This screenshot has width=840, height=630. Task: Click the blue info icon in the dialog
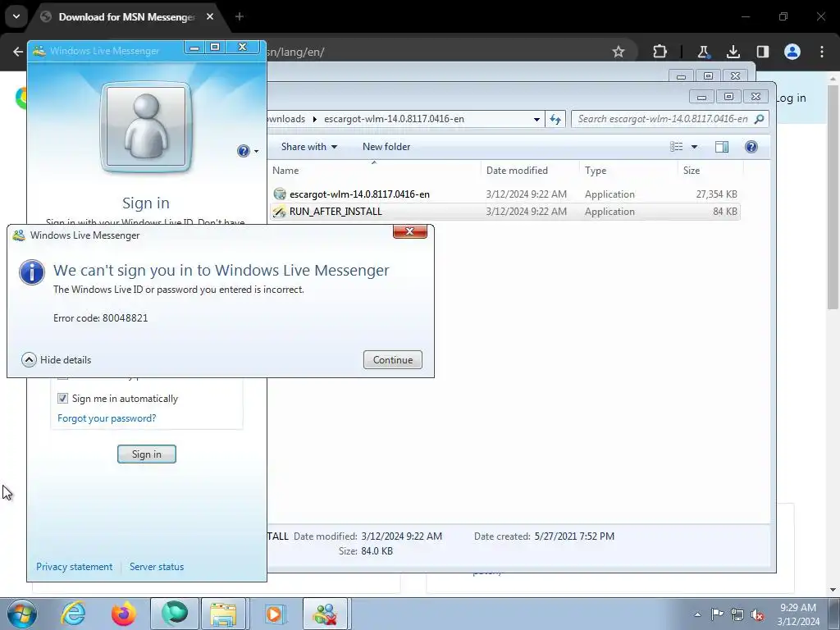tap(32, 272)
